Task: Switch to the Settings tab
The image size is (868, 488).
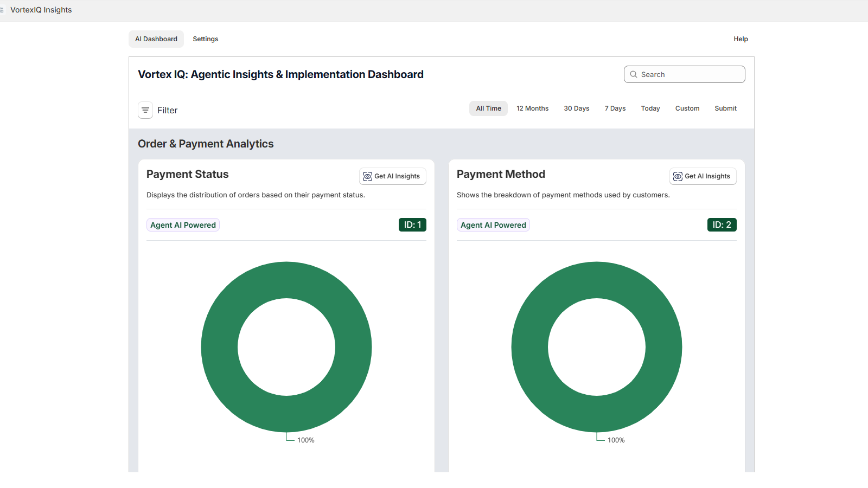Action: point(205,38)
